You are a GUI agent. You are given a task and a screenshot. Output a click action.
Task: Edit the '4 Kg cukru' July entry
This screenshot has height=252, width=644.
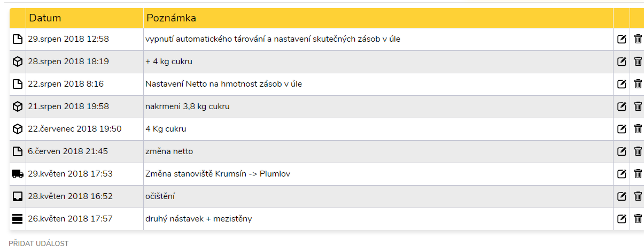click(622, 129)
